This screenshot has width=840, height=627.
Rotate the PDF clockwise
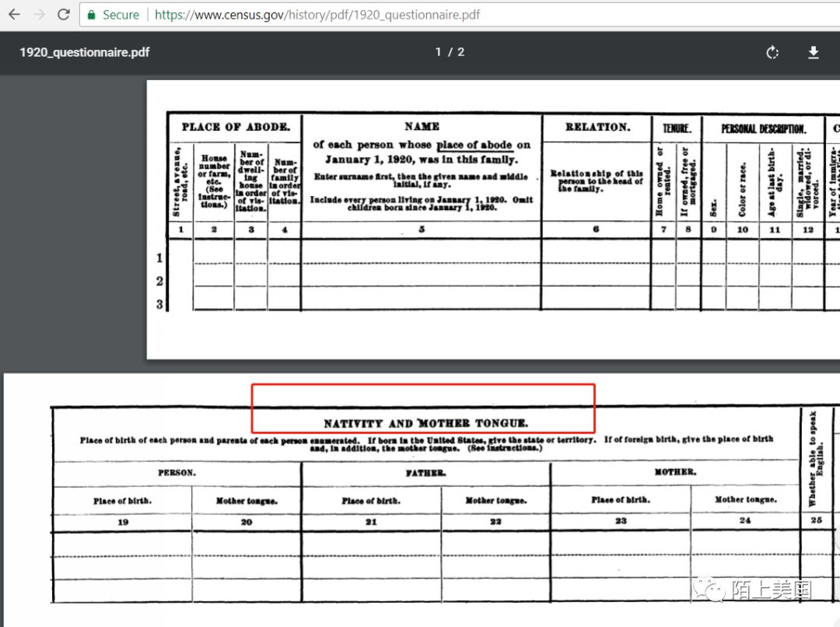pos(772,52)
